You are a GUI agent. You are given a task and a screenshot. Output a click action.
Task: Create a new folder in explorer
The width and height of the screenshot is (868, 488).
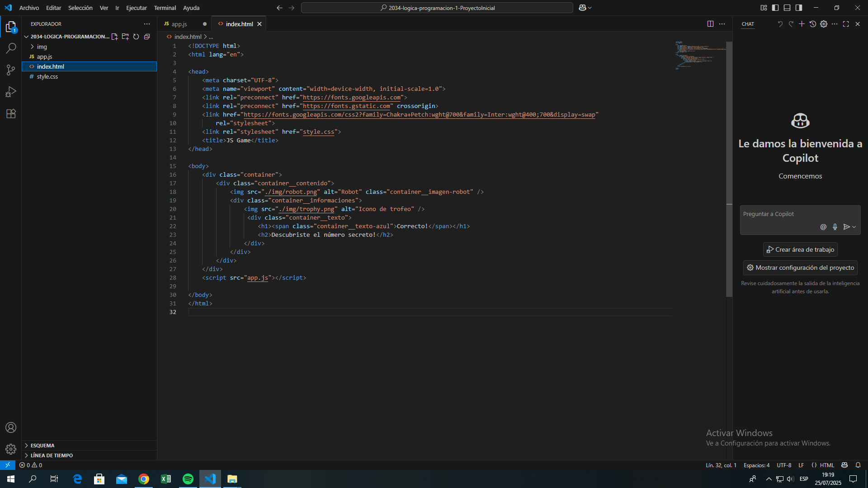coord(125,37)
